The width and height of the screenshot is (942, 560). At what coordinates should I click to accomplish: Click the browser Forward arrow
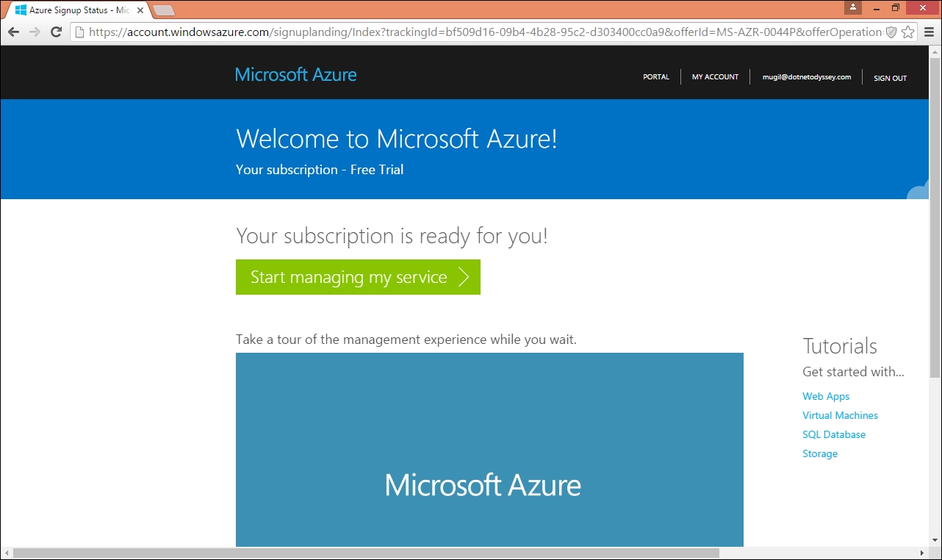pyautogui.click(x=35, y=32)
